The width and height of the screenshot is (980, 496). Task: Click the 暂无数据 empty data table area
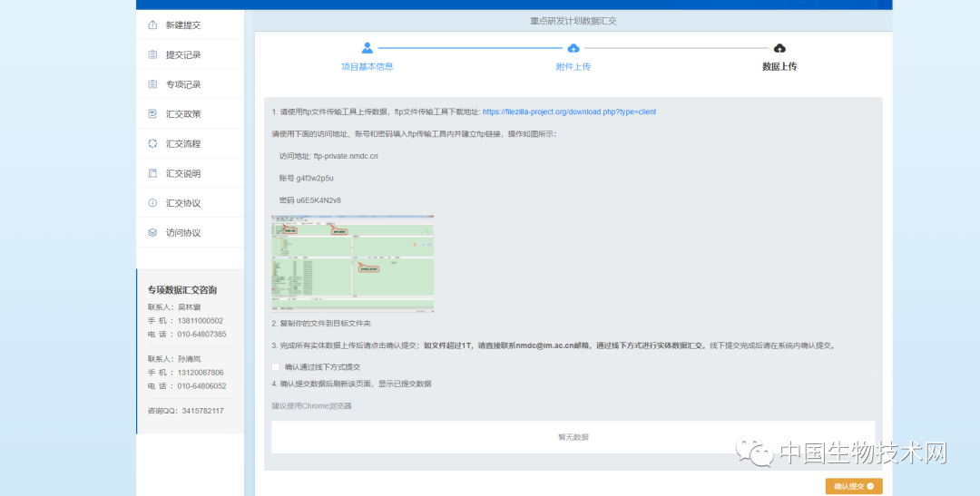[x=573, y=437]
